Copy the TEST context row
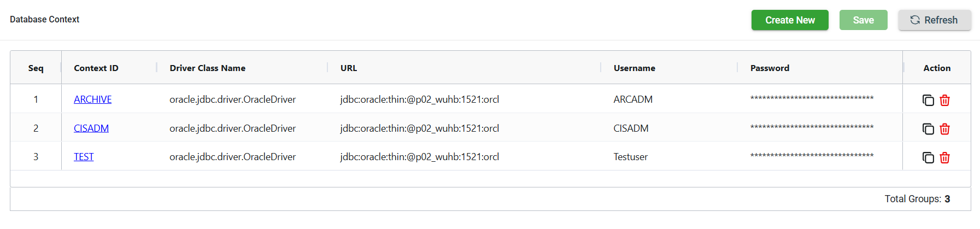The height and width of the screenshot is (229, 980). 928,158
